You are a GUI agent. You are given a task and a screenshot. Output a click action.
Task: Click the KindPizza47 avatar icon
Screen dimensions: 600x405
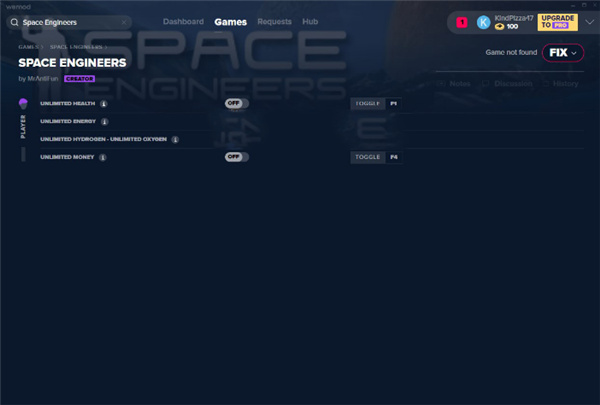pos(483,22)
